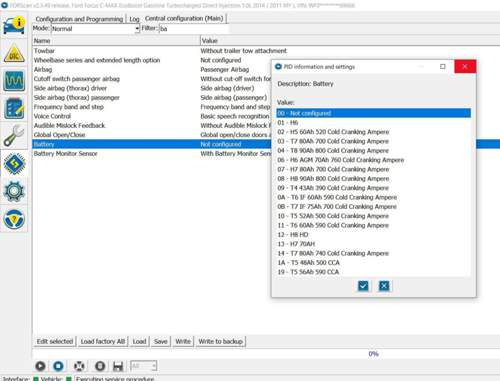The height and width of the screenshot is (381, 500).
Task: Choose value 19 - T5 56Ah 590 CCA
Action: (373, 272)
